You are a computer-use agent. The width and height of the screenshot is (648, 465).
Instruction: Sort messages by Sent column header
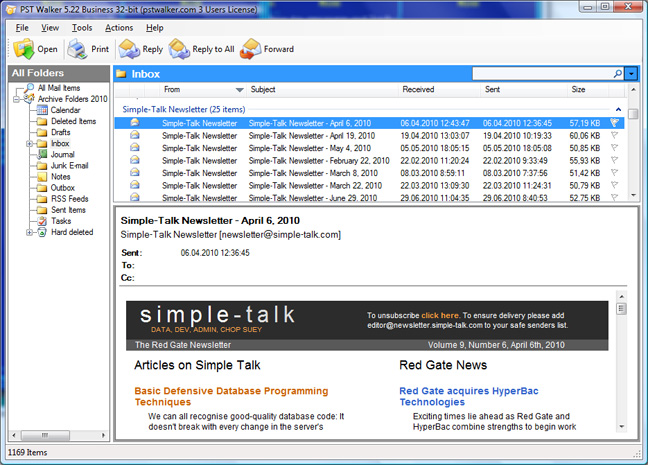coord(524,89)
